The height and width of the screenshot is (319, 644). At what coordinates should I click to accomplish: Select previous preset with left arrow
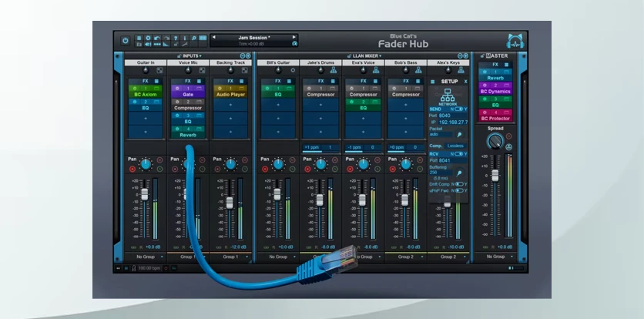(213, 37)
